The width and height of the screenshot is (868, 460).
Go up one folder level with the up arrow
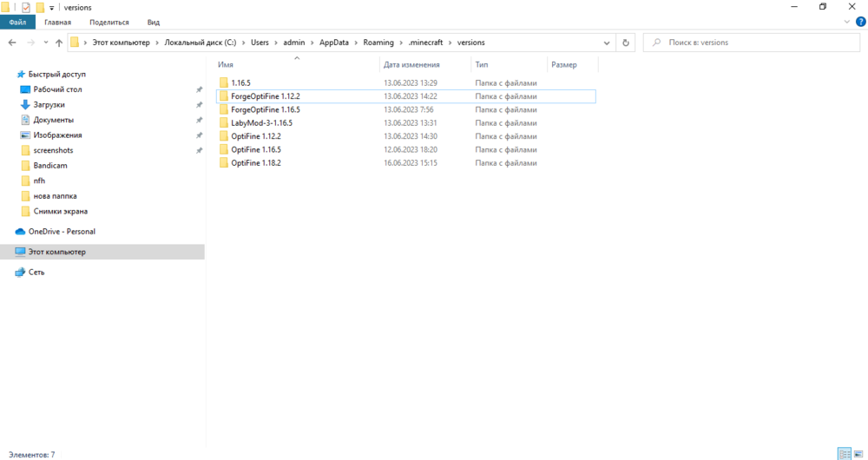[x=59, y=43]
